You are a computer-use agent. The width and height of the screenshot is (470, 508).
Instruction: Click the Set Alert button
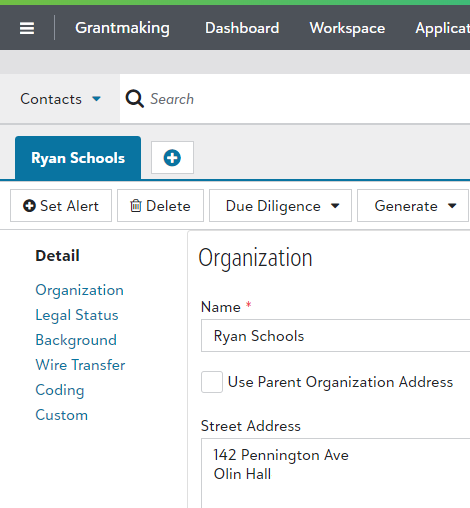click(x=61, y=206)
